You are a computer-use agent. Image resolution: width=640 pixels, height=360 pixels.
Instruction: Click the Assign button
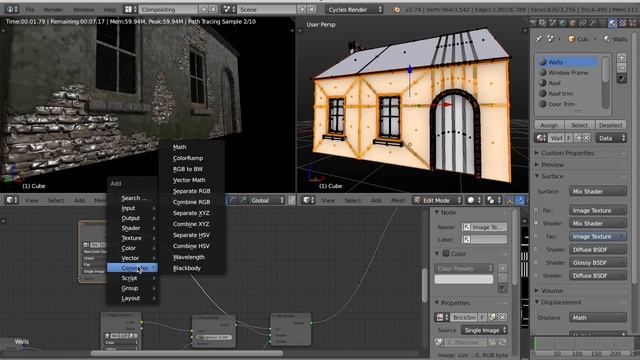pyautogui.click(x=549, y=125)
